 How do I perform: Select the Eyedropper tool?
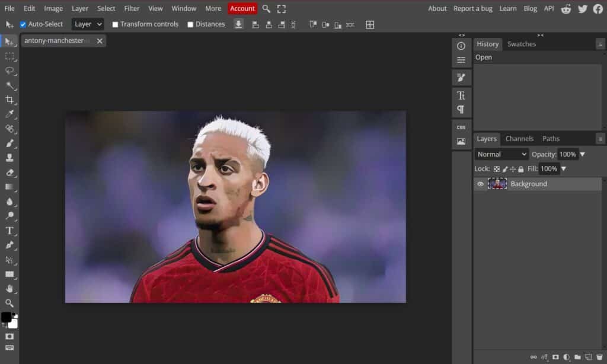point(9,114)
